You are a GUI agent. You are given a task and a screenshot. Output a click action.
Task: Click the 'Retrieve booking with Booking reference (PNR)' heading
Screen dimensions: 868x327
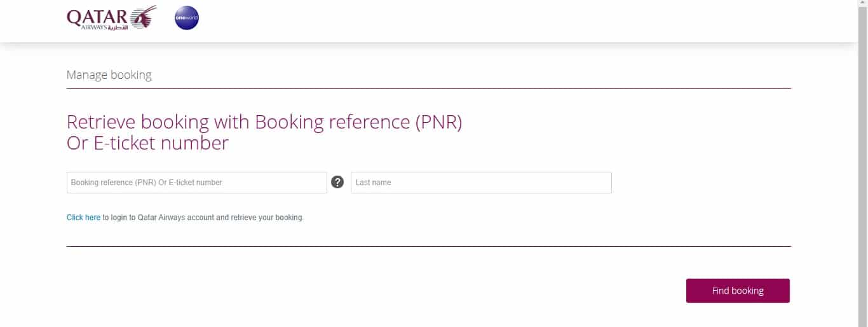(x=264, y=122)
